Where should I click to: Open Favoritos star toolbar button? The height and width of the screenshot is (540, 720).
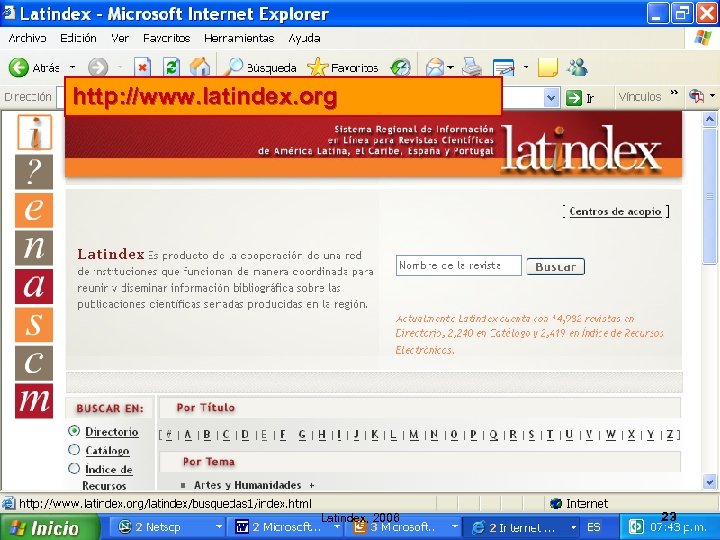click(318, 68)
